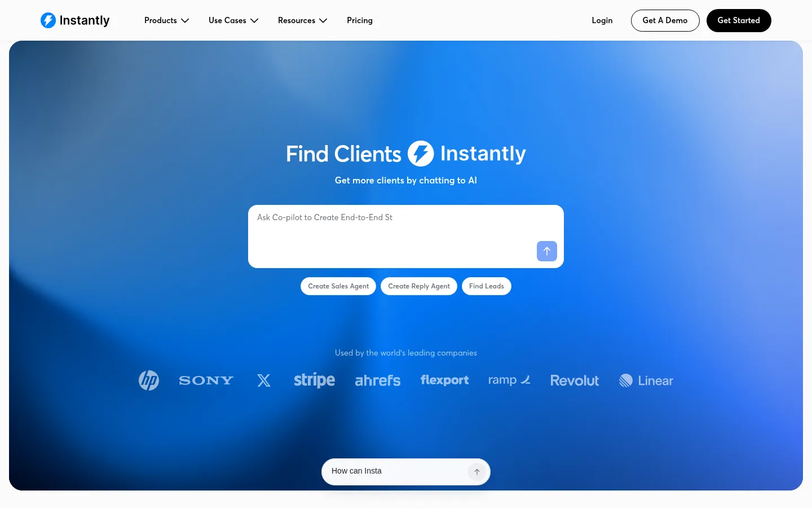The width and height of the screenshot is (812, 508).
Task: Click the Get Started button
Action: 739,20
